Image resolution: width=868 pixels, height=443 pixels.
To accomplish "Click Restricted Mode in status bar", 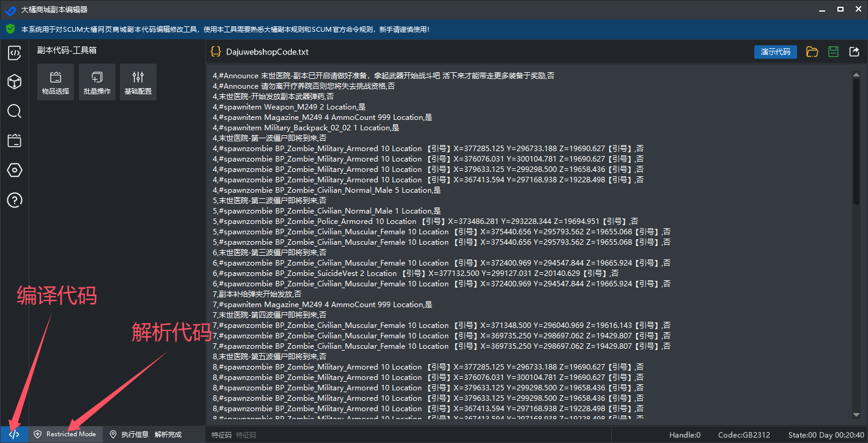I will coord(65,434).
